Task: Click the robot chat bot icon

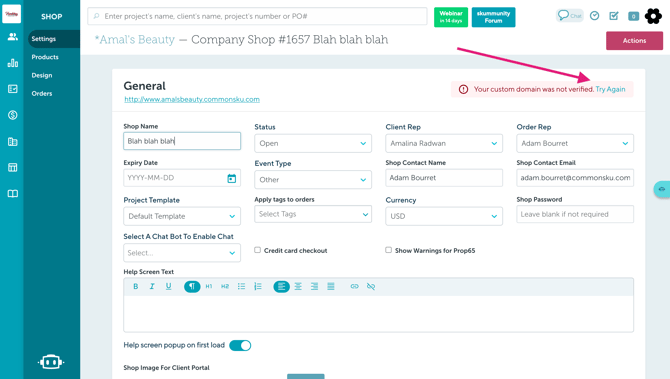Action: pyautogui.click(x=51, y=362)
